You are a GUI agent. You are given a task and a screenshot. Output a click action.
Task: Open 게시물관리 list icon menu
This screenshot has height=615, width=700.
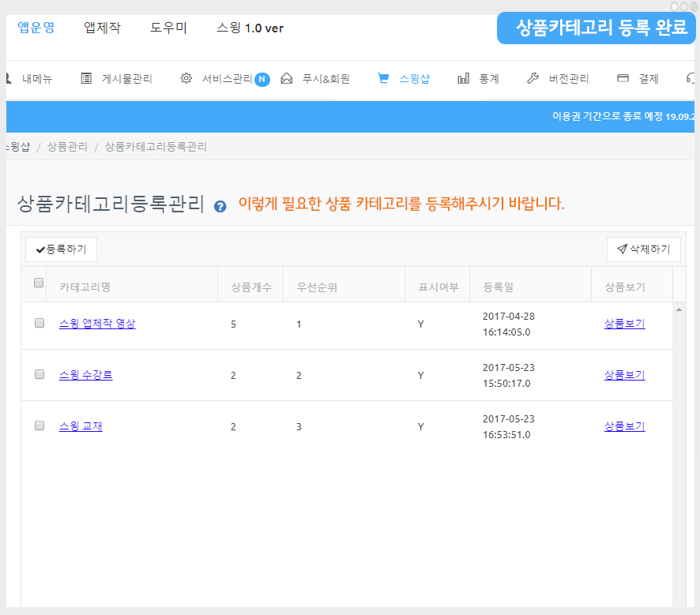point(117,79)
